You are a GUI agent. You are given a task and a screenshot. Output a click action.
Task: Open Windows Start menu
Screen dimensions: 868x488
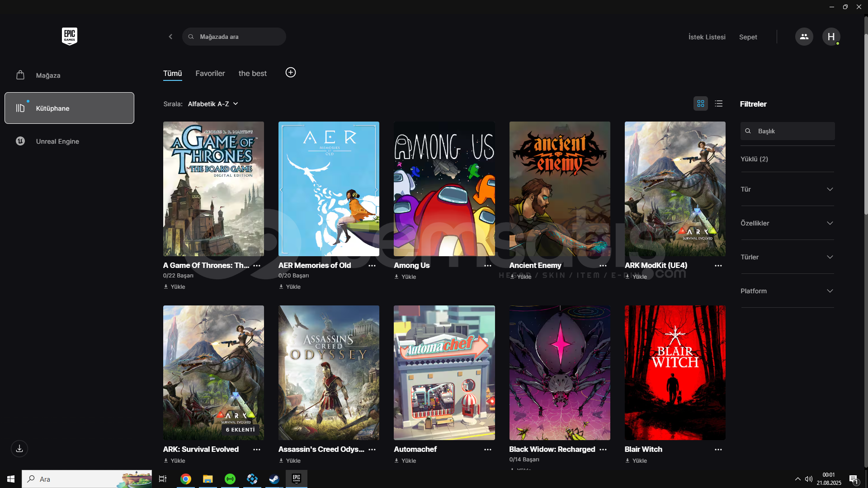[x=11, y=479]
